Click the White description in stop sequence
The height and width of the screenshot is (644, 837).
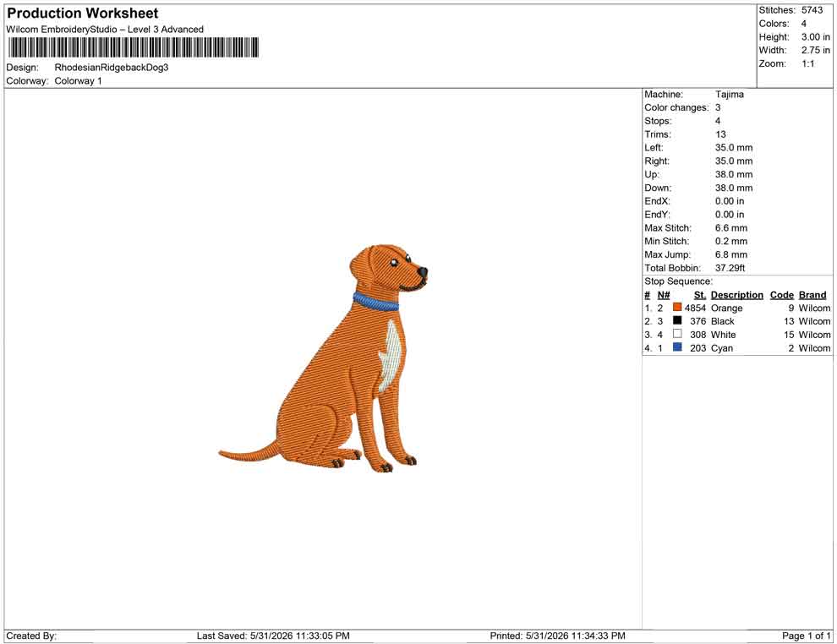pyautogui.click(x=724, y=335)
